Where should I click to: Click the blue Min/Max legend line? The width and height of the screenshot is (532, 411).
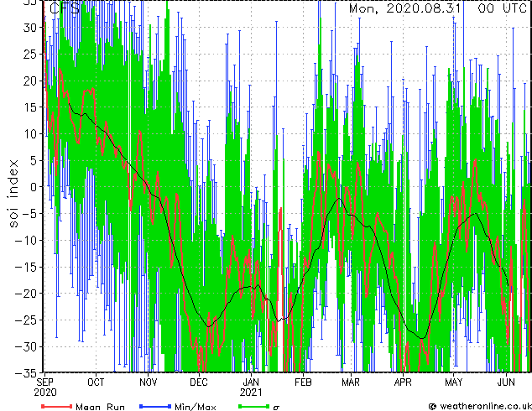tap(155, 406)
